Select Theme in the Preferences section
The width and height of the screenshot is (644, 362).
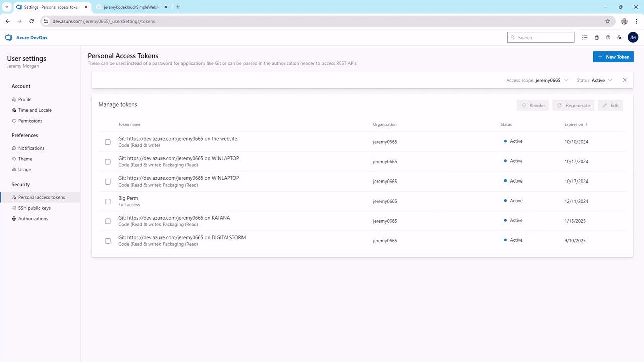click(x=25, y=159)
